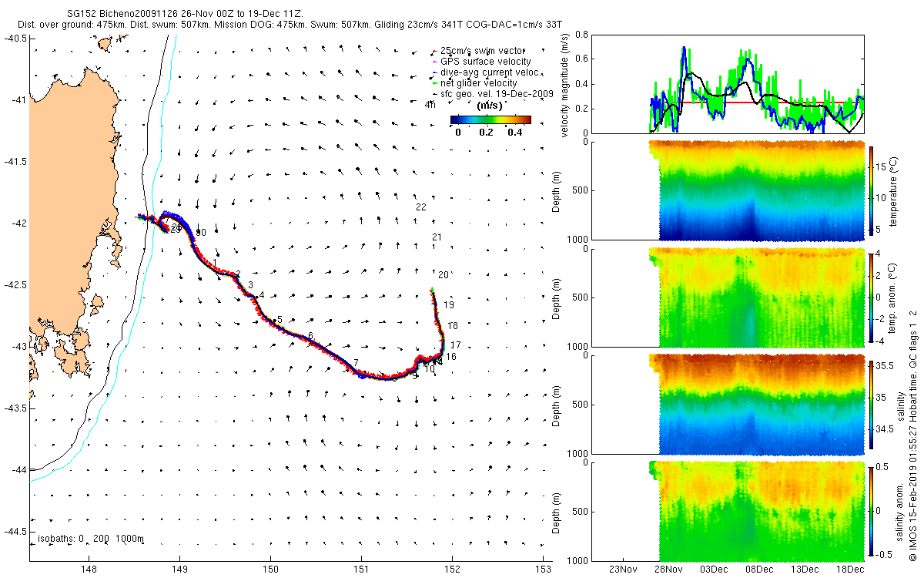Viewport: 924px width, 578px height.
Task: Click the red swim vector legend marker
Action: pos(434,52)
